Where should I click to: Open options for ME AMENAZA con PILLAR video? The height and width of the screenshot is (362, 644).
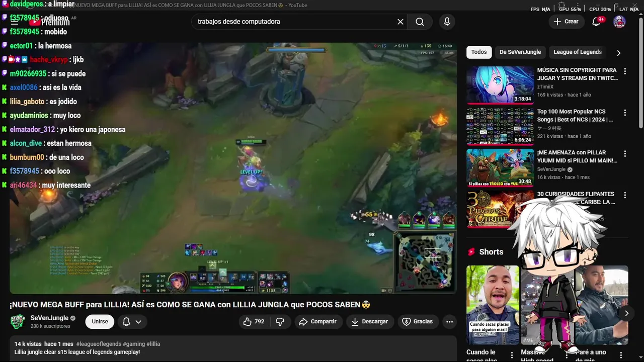[x=625, y=154]
